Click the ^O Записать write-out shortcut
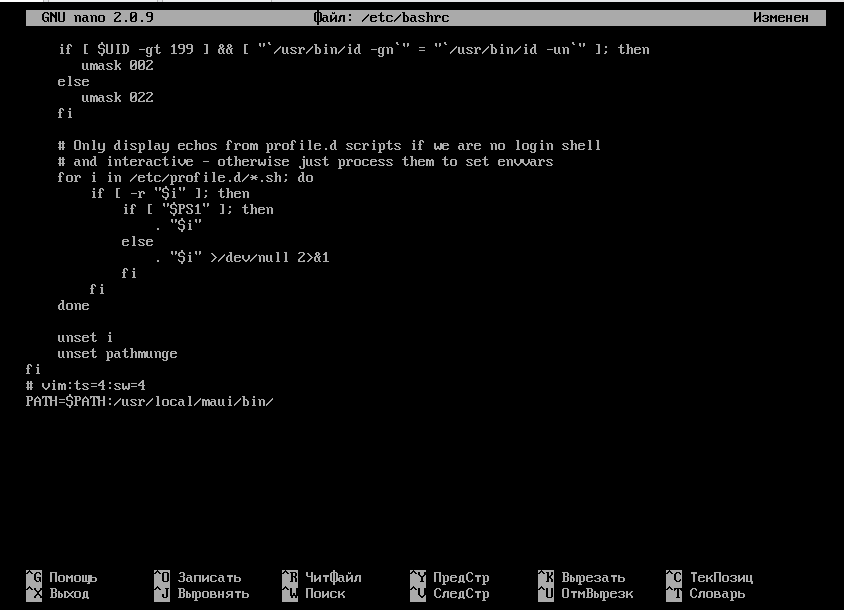The height and width of the screenshot is (610, 844). tap(198, 577)
